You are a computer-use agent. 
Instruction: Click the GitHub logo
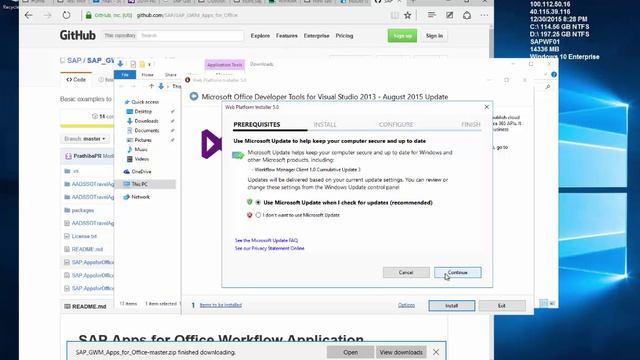78,36
